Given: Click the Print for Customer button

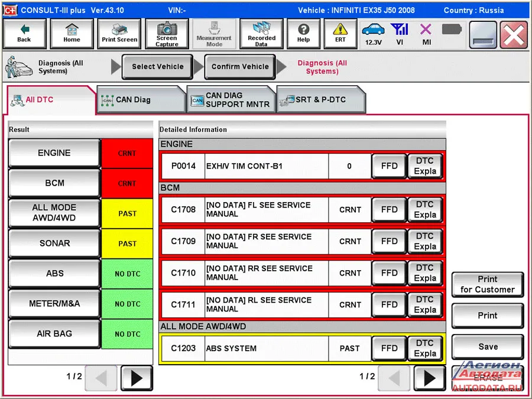Looking at the screenshot, I should pyautogui.click(x=488, y=285).
